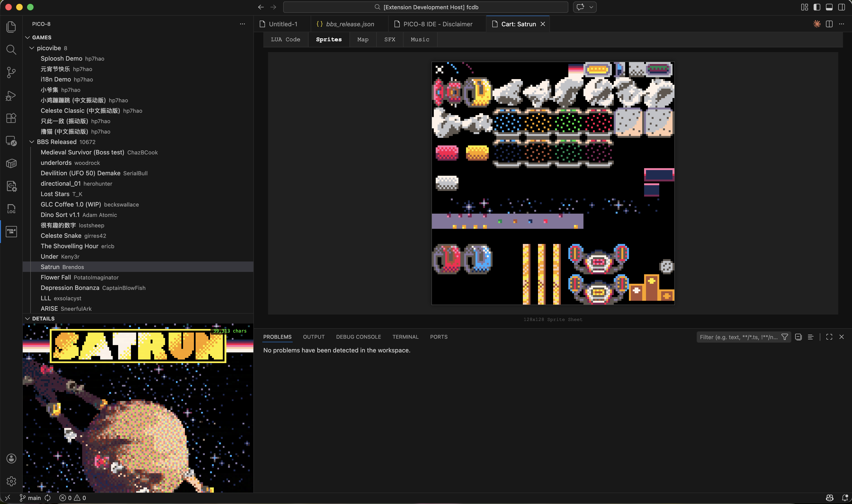
Task: Open the Run and Debug view
Action: pyautogui.click(x=11, y=96)
